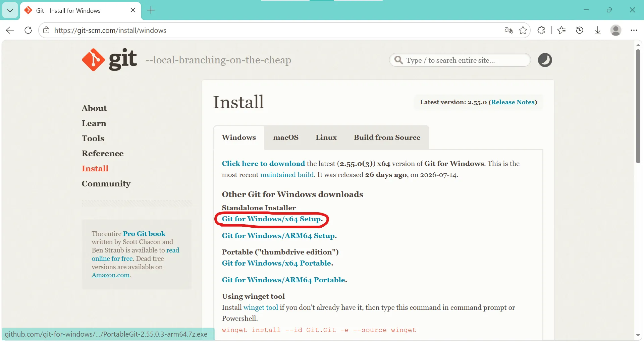This screenshot has width=644, height=342.
Task: Click the browser back arrow
Action: tap(10, 30)
